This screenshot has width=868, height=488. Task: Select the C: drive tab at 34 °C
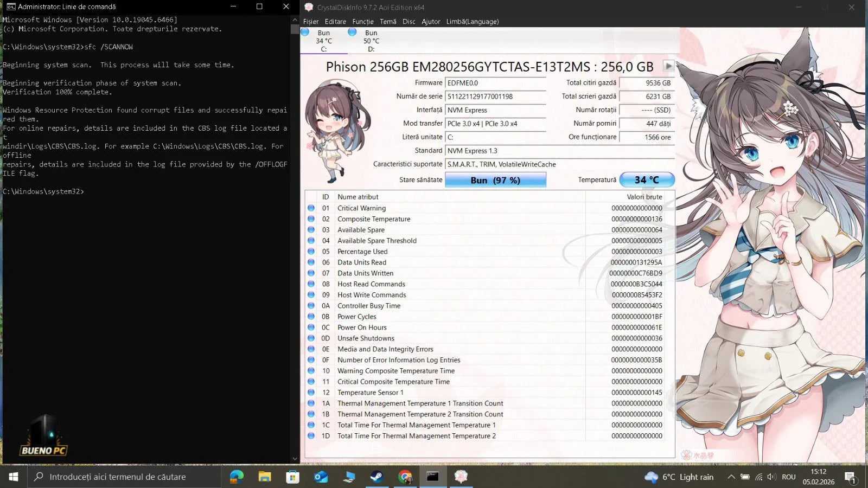324,41
